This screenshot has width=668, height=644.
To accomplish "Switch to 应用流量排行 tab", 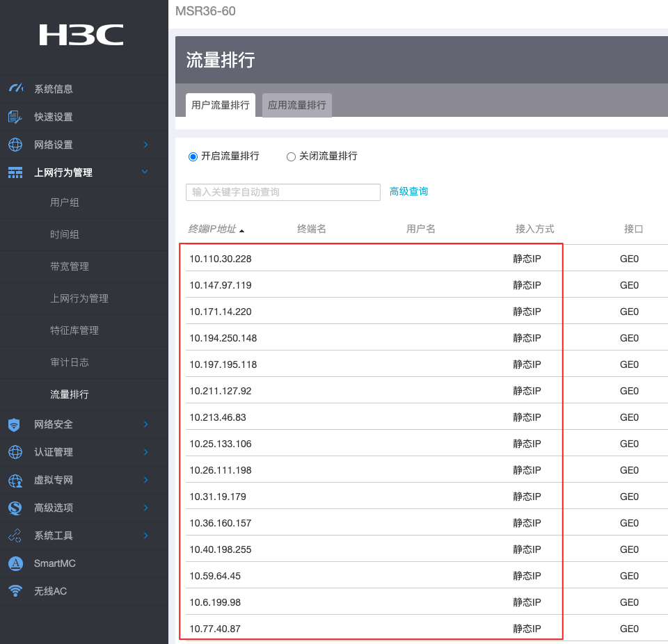I will [297, 105].
